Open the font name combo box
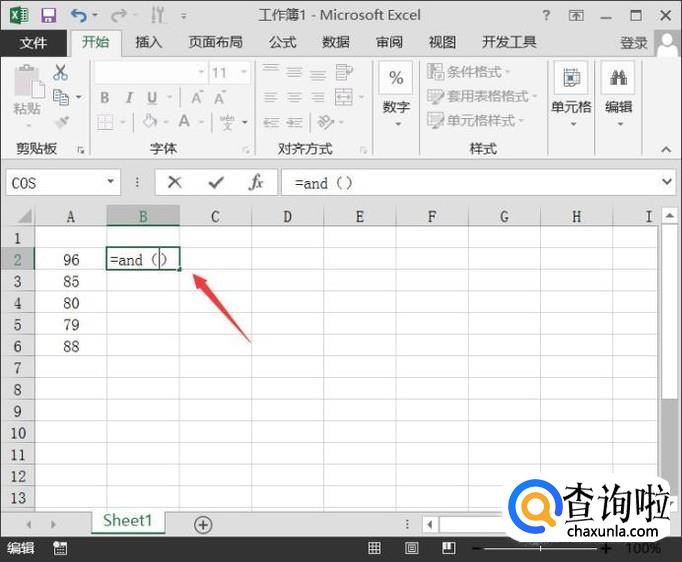 (x=151, y=72)
